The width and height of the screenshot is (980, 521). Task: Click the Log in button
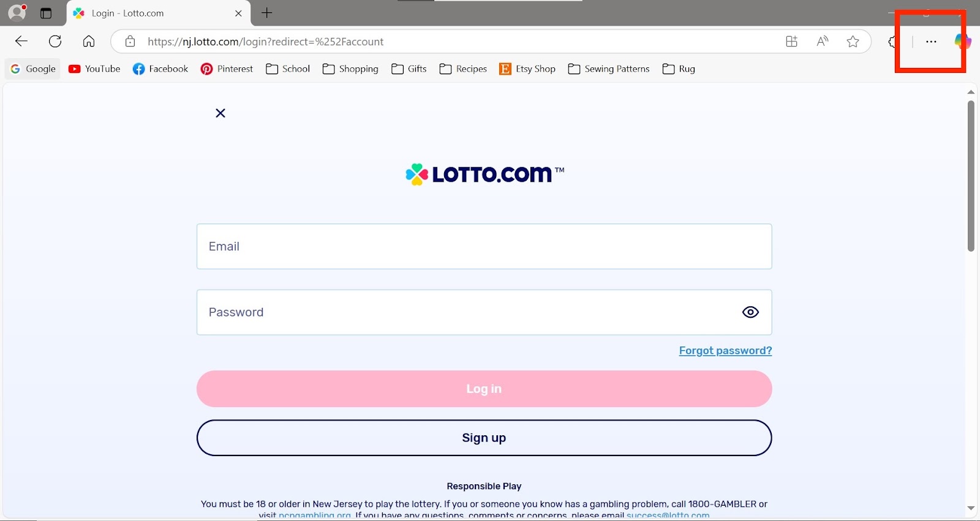pyautogui.click(x=484, y=389)
